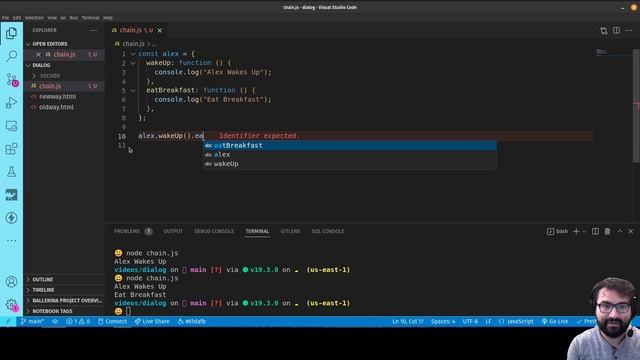Click Connect in the status bar
640x360 pixels.
click(112, 322)
